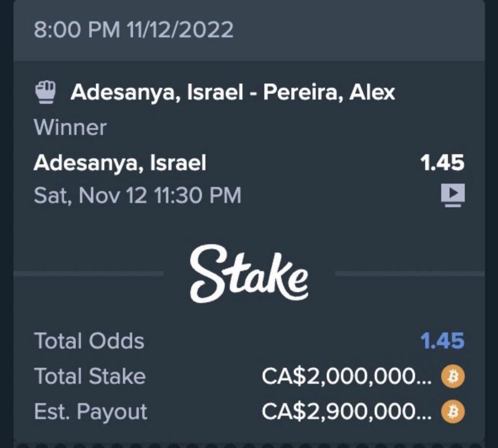Click the blue 1.45 total odds value

[443, 341]
